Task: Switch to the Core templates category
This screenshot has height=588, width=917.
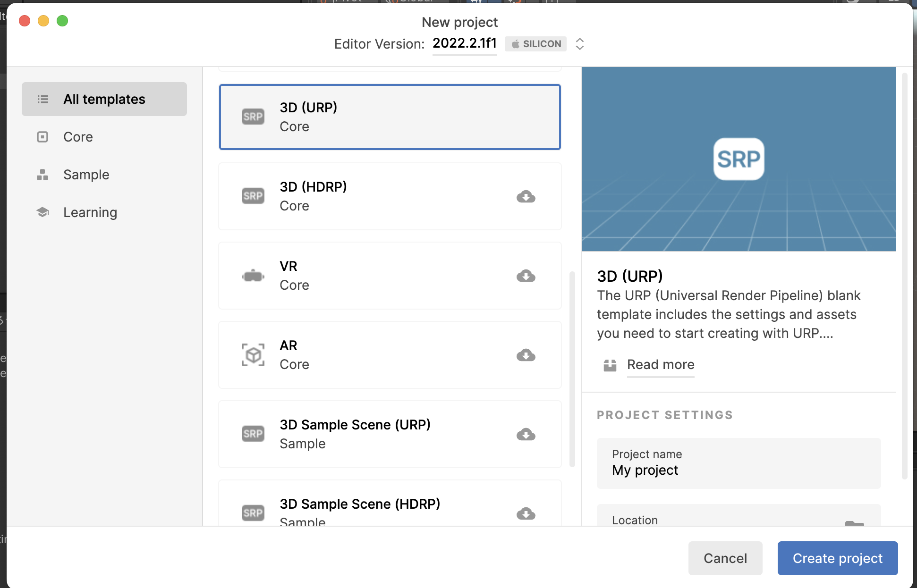Action: (x=78, y=137)
